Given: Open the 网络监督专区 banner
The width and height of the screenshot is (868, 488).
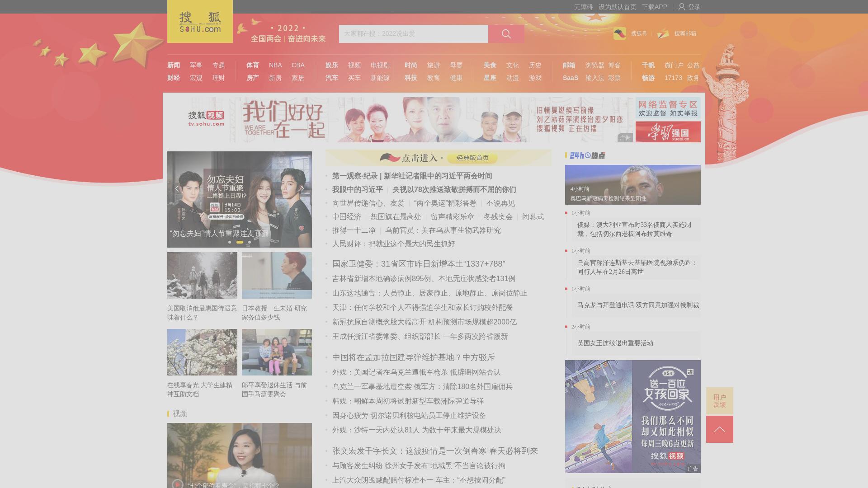Looking at the screenshot, I should [x=668, y=108].
